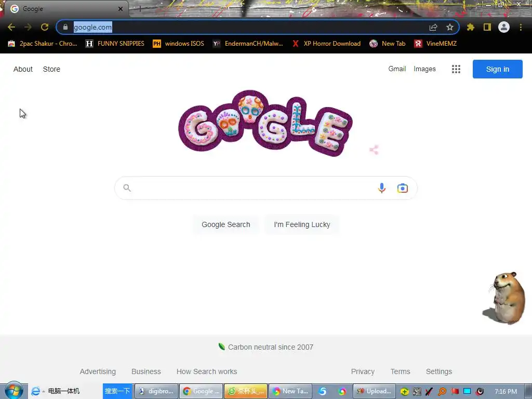Click the blue Sign in button

[497, 69]
